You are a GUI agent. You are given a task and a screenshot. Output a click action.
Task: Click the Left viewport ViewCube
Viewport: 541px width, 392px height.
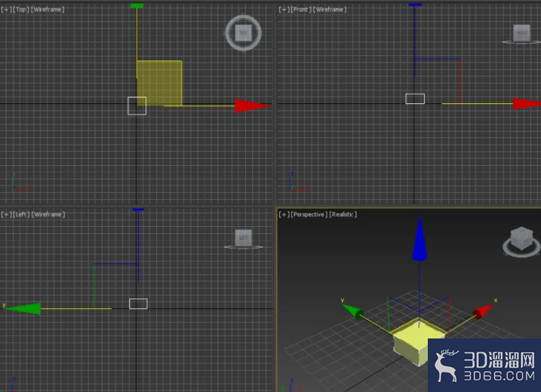click(x=244, y=238)
